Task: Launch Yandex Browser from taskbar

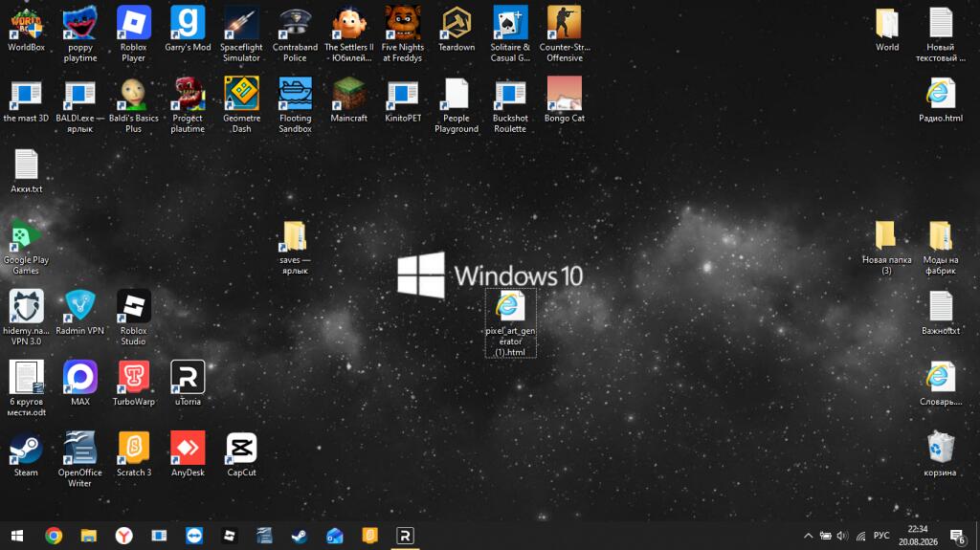Action: pos(123,536)
